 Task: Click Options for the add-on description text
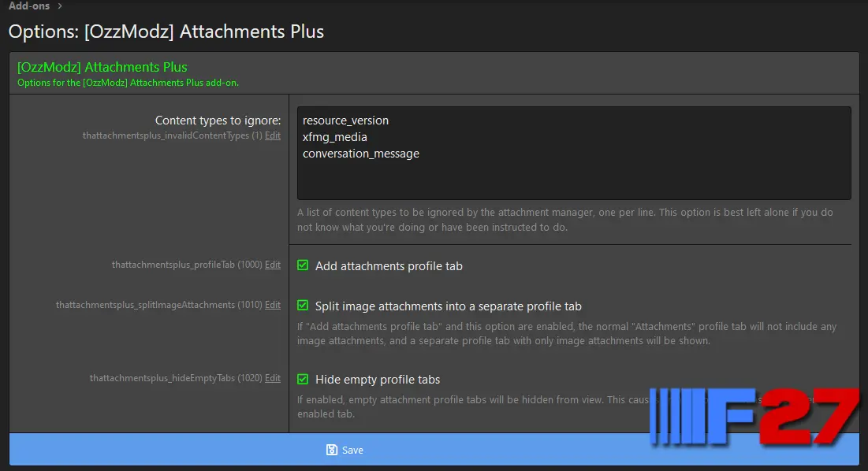point(128,83)
